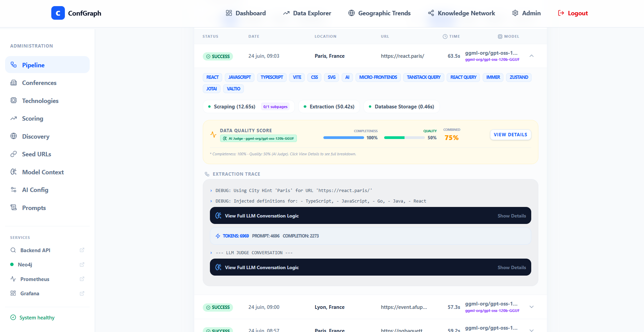Click the REACT technology tag
The image size is (644, 332).
coord(213,77)
